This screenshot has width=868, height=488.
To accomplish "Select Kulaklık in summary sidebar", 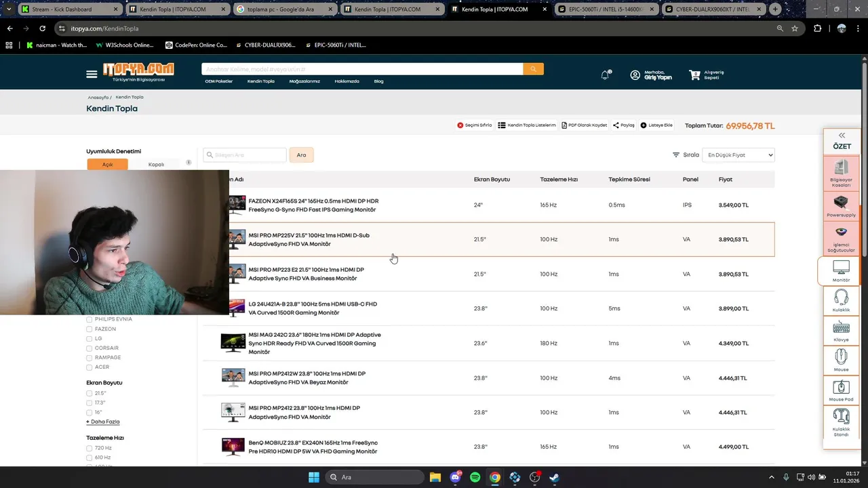I will (x=841, y=301).
